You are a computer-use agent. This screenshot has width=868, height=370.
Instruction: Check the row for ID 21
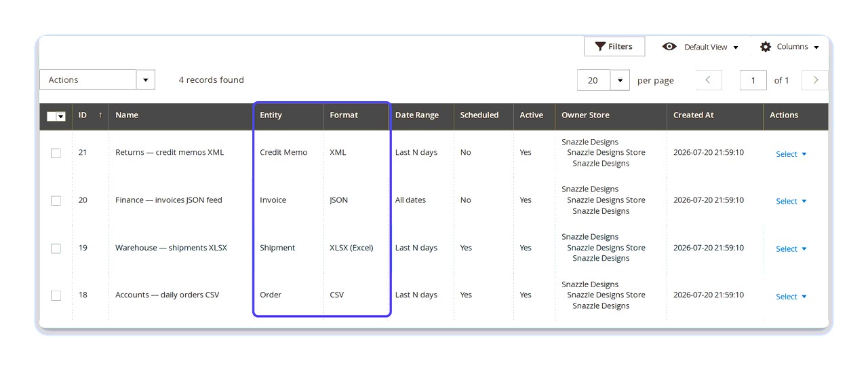56,153
